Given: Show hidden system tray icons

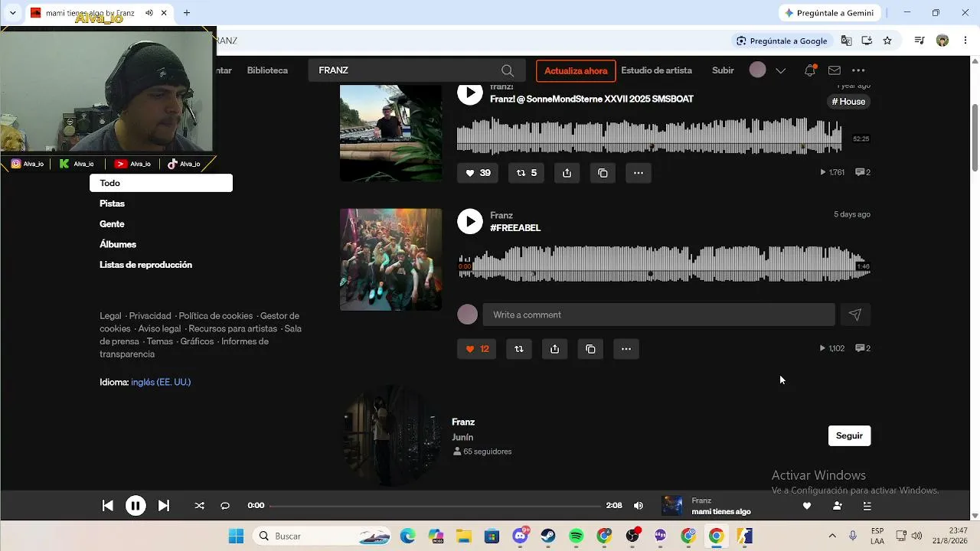Looking at the screenshot, I should [x=832, y=536].
